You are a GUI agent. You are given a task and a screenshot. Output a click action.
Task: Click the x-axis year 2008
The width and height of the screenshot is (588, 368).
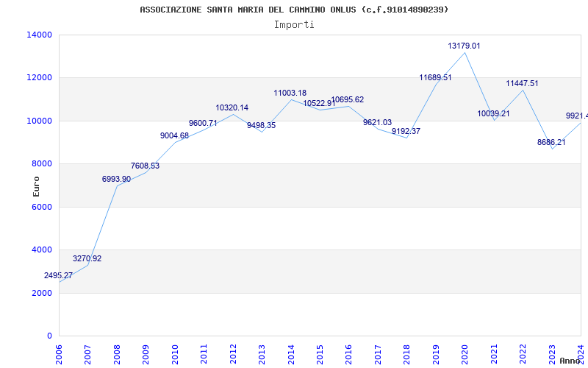(117, 354)
